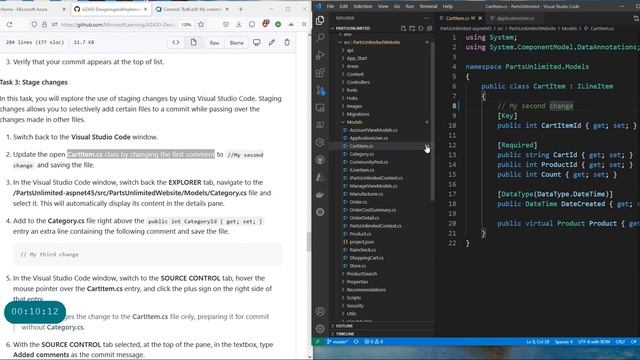Open Run and Debug view in activity bar

320,55
